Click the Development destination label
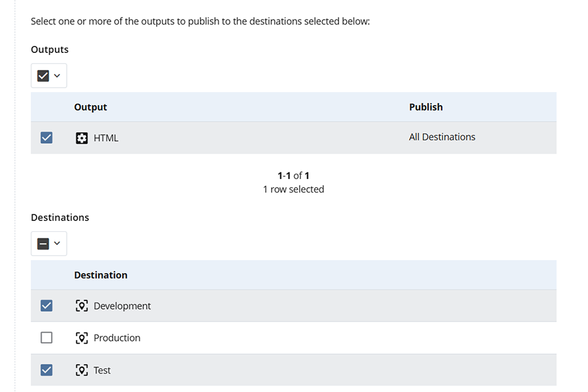The height and width of the screenshot is (392, 588). pyautogui.click(x=122, y=306)
